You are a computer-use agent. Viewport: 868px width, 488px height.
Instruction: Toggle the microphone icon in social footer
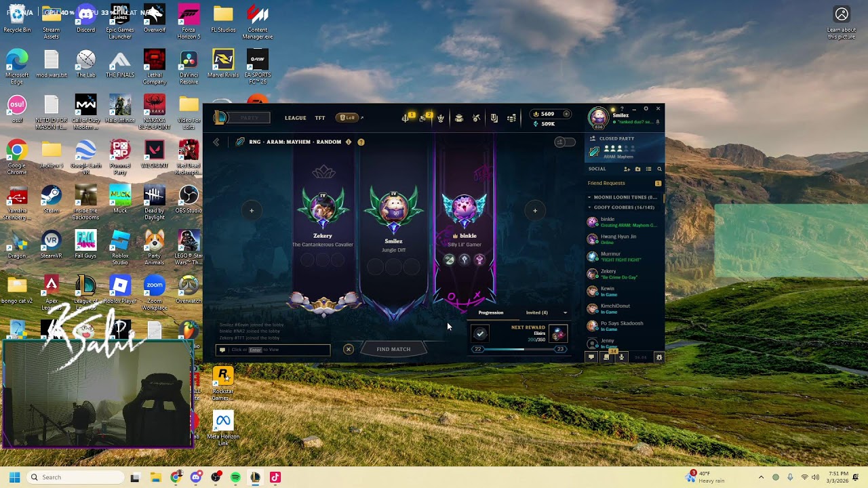pyautogui.click(x=621, y=357)
